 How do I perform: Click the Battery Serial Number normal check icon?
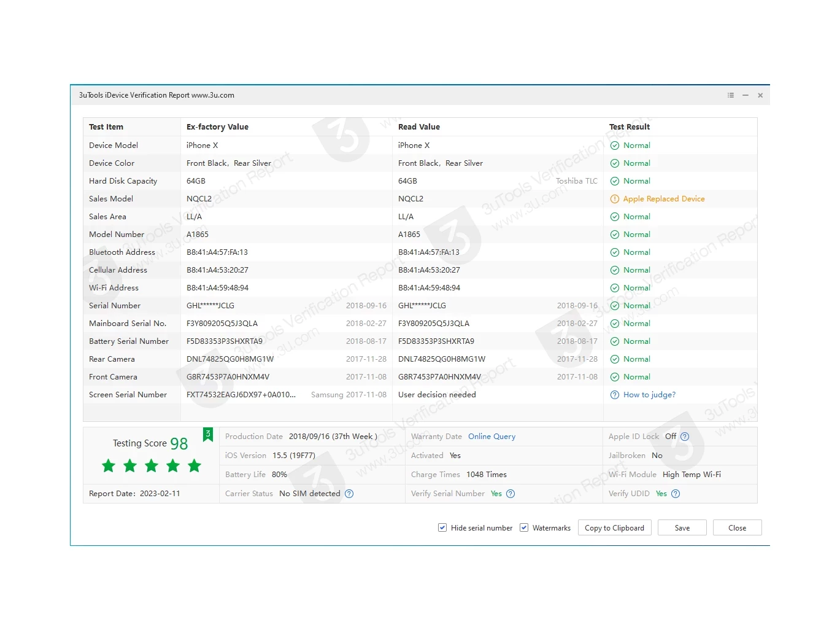coord(615,341)
